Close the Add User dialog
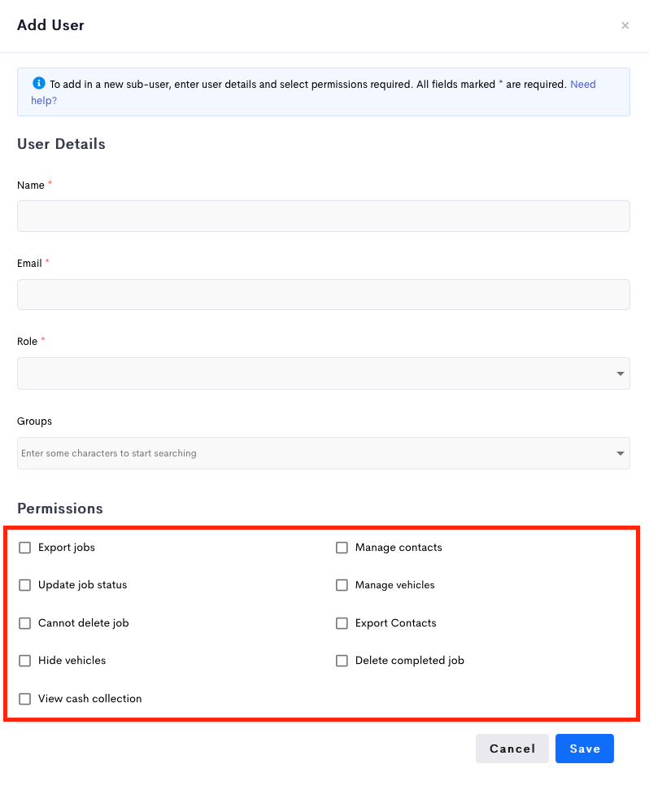Screen dimensions: 649x812 (625, 25)
